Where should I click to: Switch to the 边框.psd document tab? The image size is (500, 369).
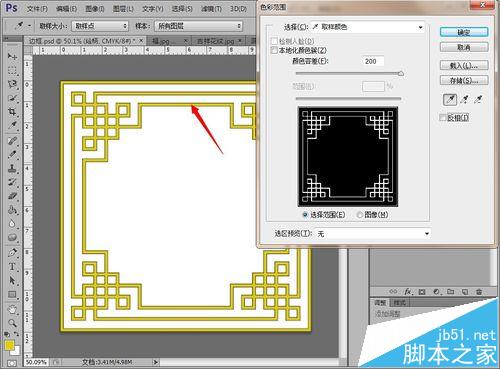click(85, 41)
